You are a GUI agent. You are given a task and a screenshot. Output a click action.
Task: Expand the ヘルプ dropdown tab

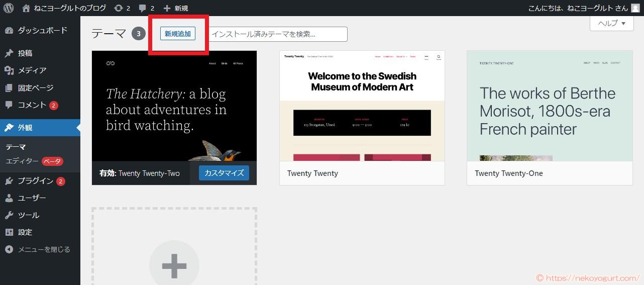[x=611, y=23]
